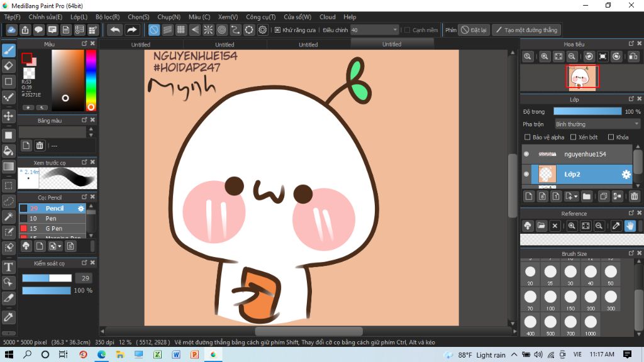Viewport: 644px width, 362px height.
Task: Add a new layer folder
Action: click(587, 196)
